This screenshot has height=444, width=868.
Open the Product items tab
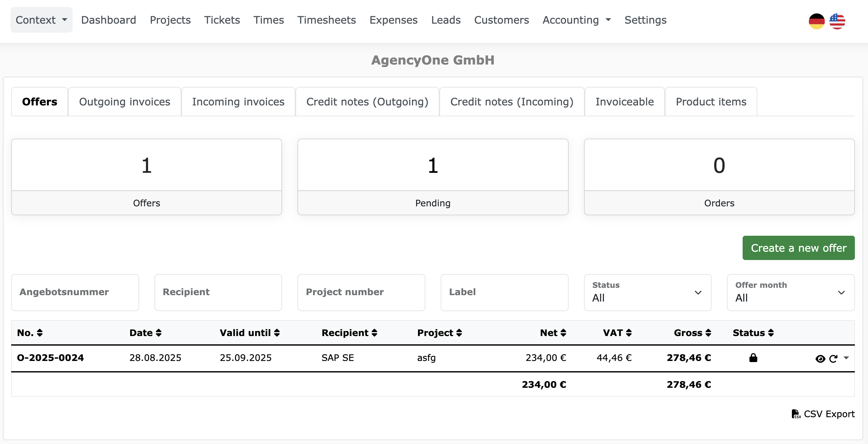711,102
